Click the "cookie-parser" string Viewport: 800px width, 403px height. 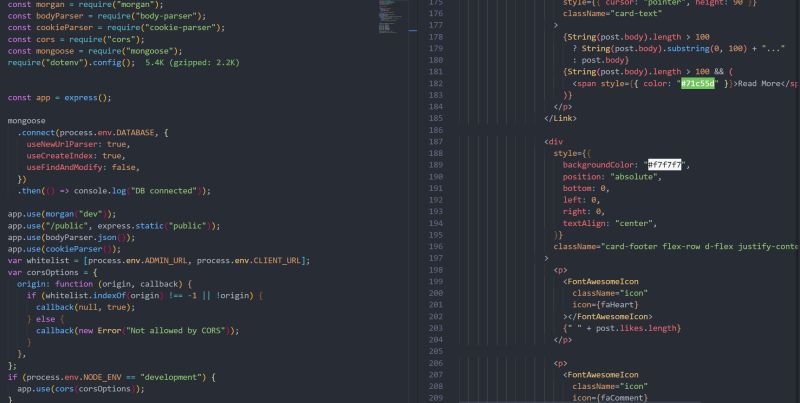pos(182,28)
